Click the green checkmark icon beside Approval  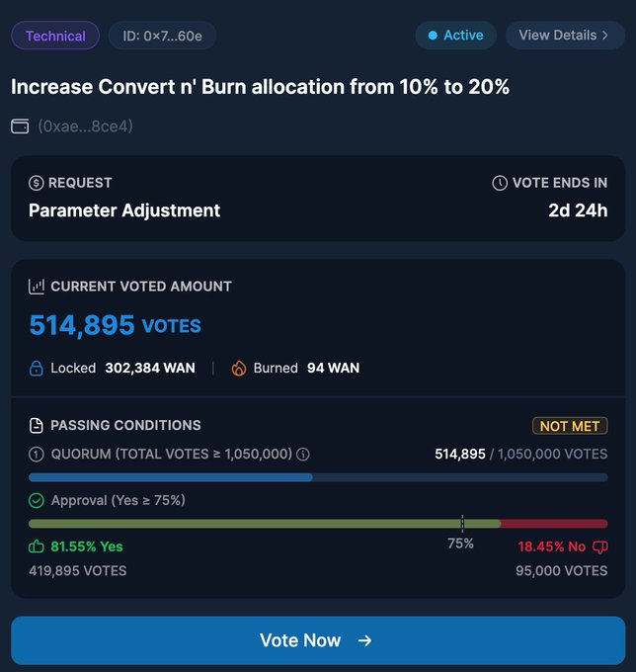(36, 500)
